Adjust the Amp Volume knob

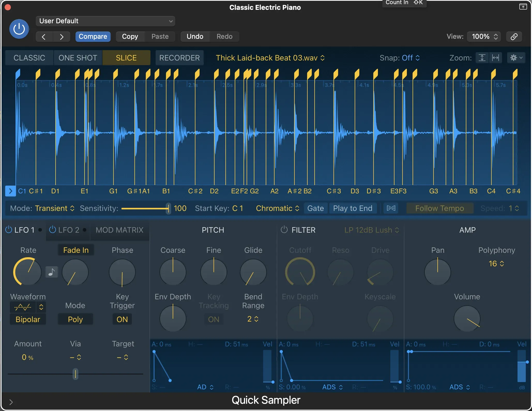467,318
